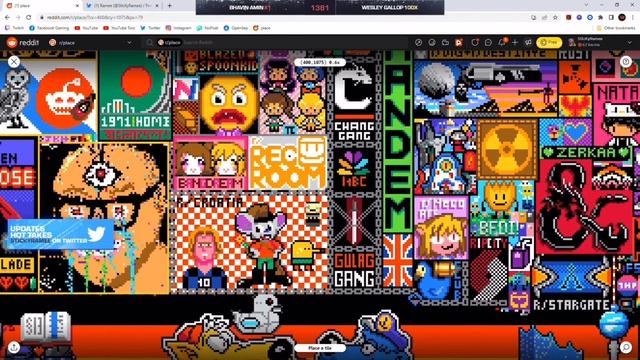Open the moderation shield icon
The height and width of the screenshot is (360, 640).
[x=475, y=42]
